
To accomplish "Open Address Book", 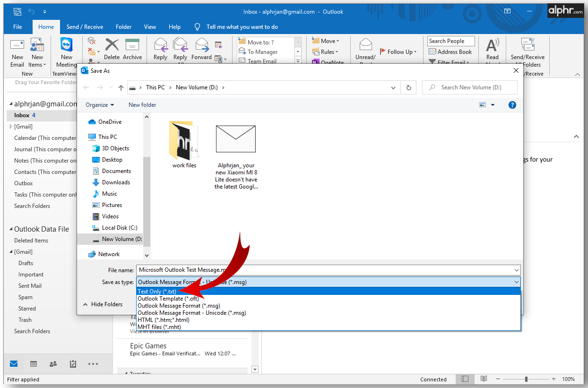I will click(x=450, y=52).
